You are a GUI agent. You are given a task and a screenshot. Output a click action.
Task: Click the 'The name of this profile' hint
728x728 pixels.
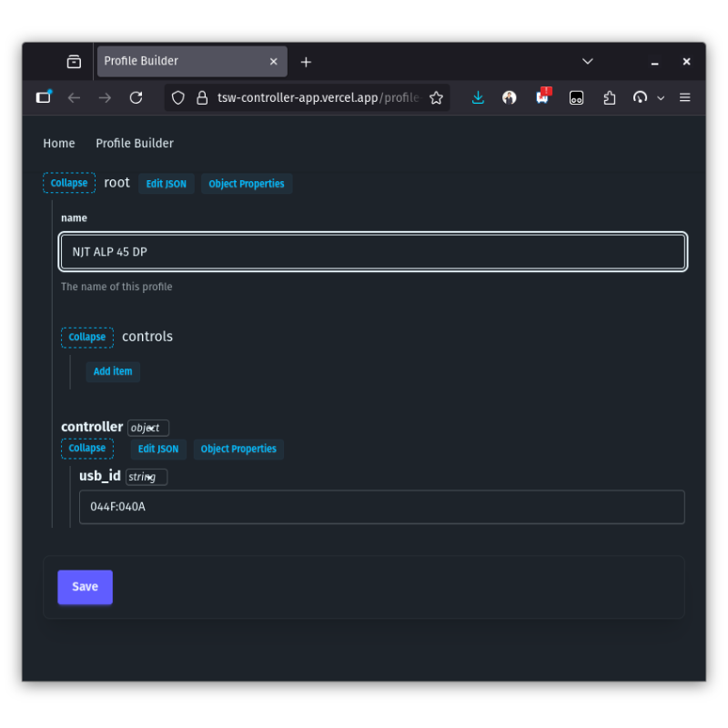pos(116,287)
